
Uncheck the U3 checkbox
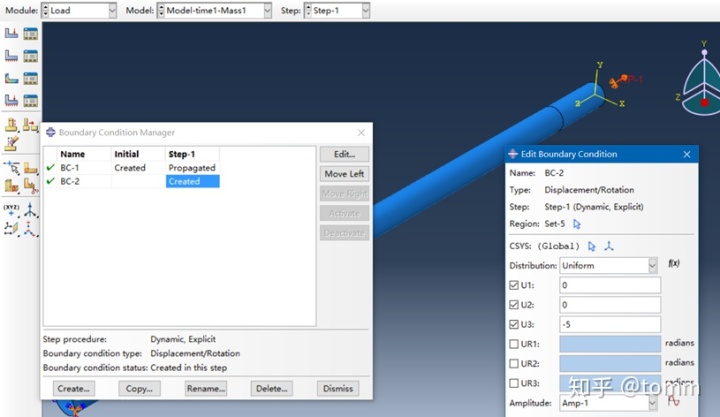coord(514,325)
